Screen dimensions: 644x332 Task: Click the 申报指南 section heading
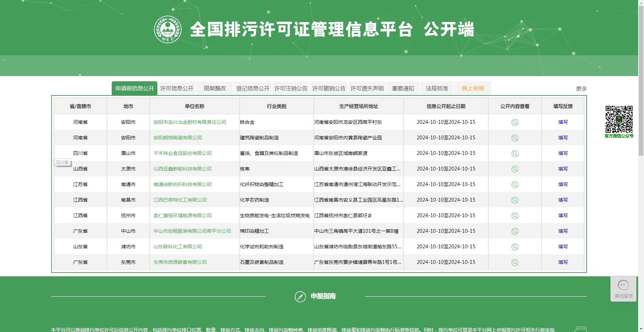(323, 296)
